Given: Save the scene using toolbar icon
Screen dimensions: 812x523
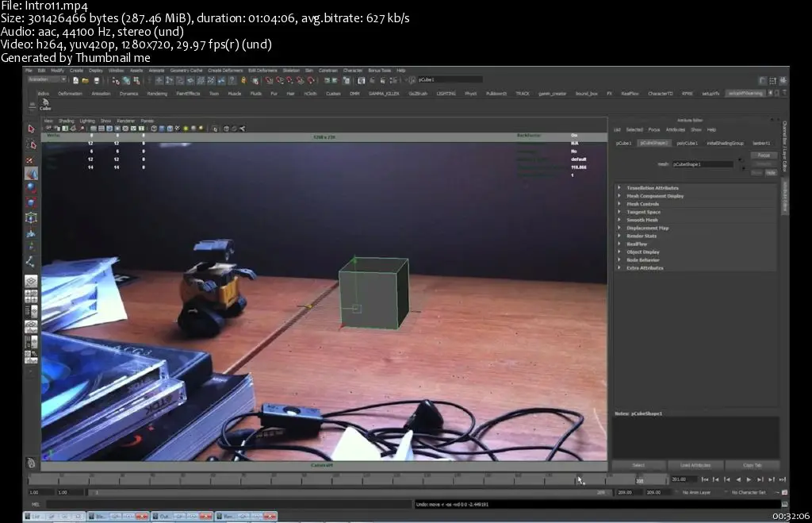Looking at the screenshot, I should tap(96, 80).
